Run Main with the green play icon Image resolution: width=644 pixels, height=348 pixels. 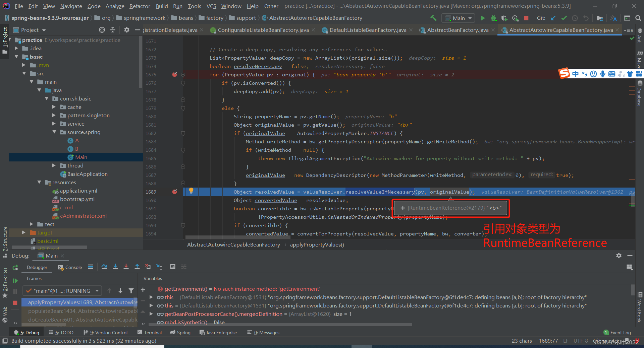coord(483,18)
